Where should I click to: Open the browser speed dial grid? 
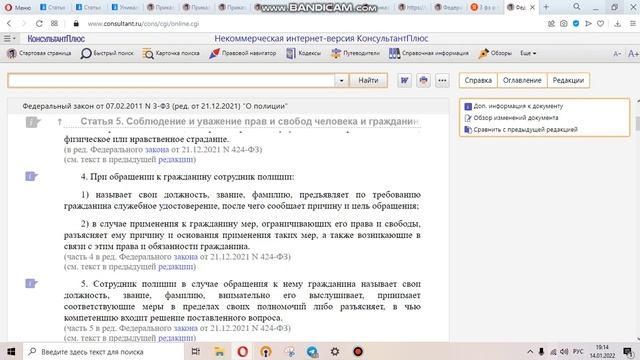(54, 24)
